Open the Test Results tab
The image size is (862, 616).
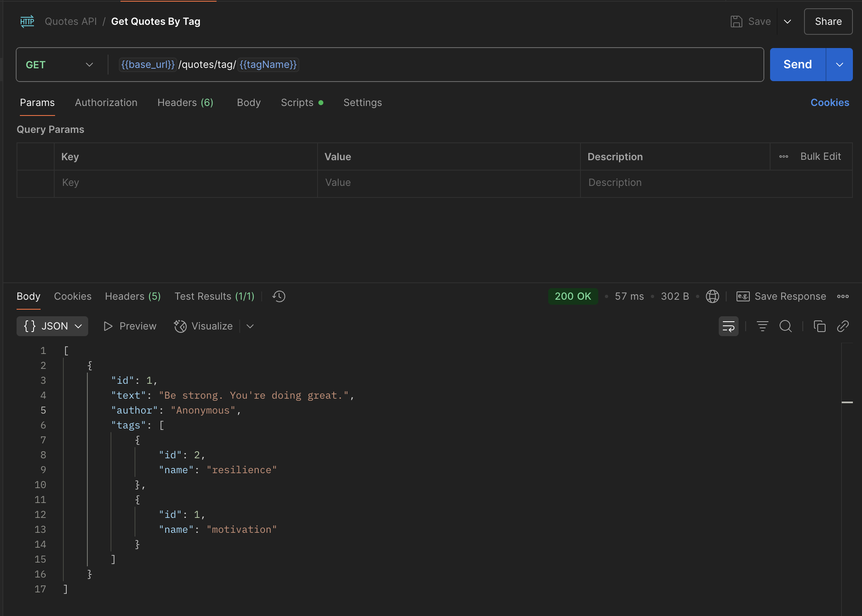tap(214, 296)
